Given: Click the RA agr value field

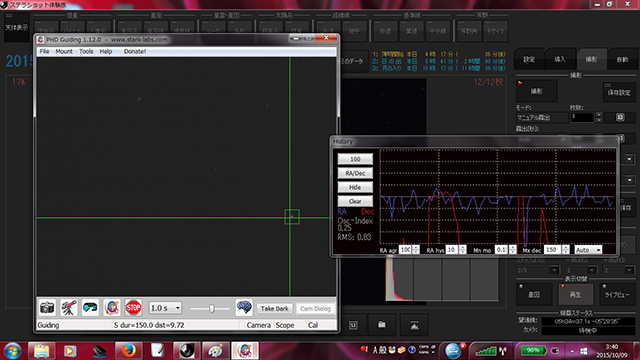Looking at the screenshot, I should [405, 250].
